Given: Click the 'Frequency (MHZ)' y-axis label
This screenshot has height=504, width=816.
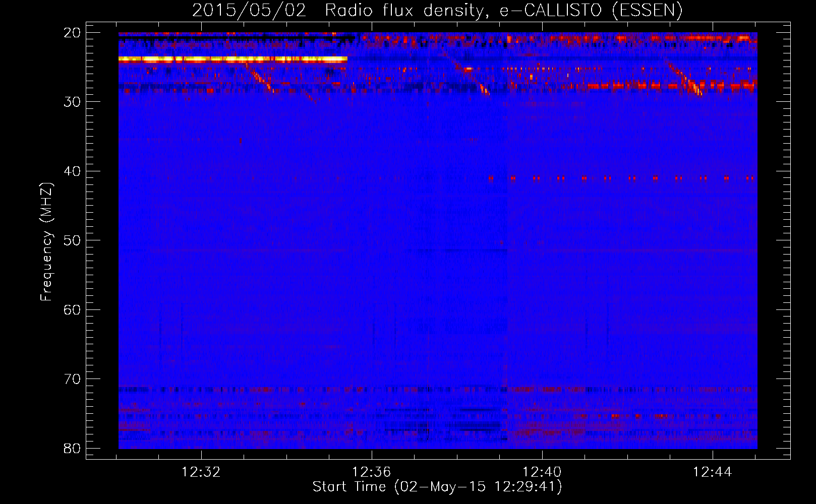Looking at the screenshot, I should [x=46, y=242].
